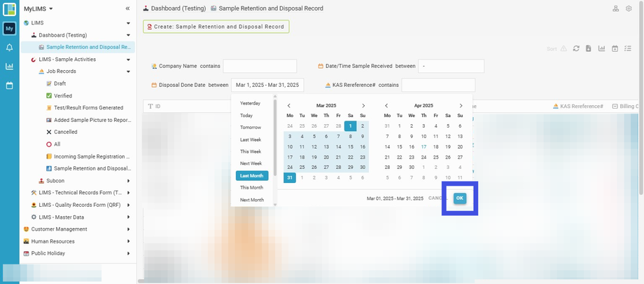
Task: Open Cancelled job records
Action: 65,132
